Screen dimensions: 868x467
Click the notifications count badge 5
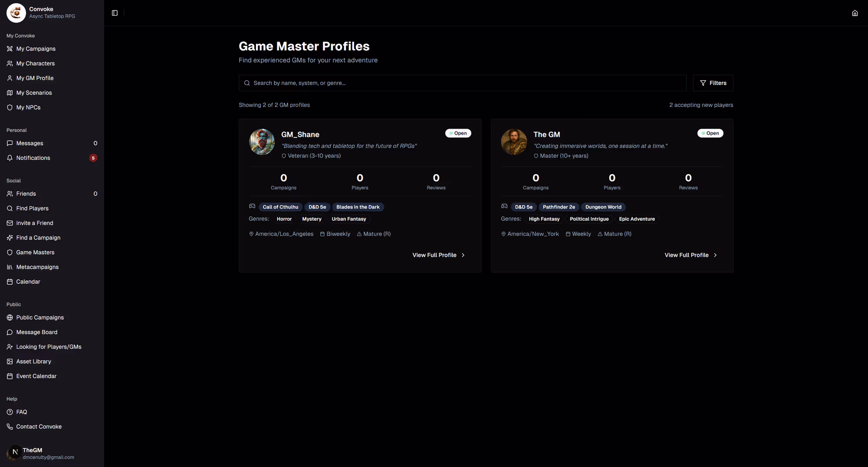click(93, 158)
